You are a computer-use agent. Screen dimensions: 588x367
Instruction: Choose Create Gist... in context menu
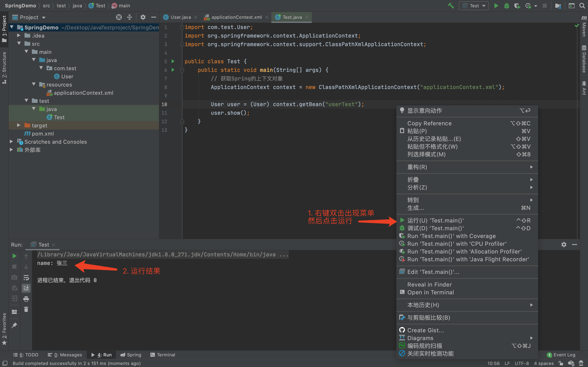pos(467,330)
